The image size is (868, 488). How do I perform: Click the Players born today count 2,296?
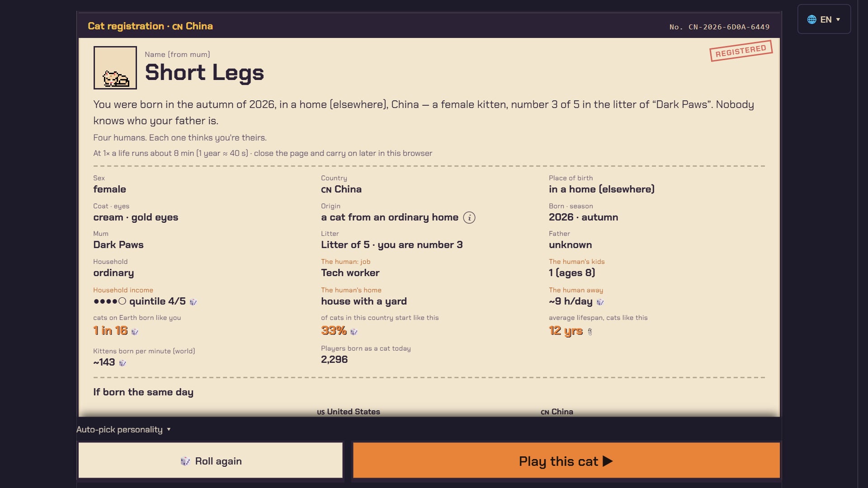[334, 360]
